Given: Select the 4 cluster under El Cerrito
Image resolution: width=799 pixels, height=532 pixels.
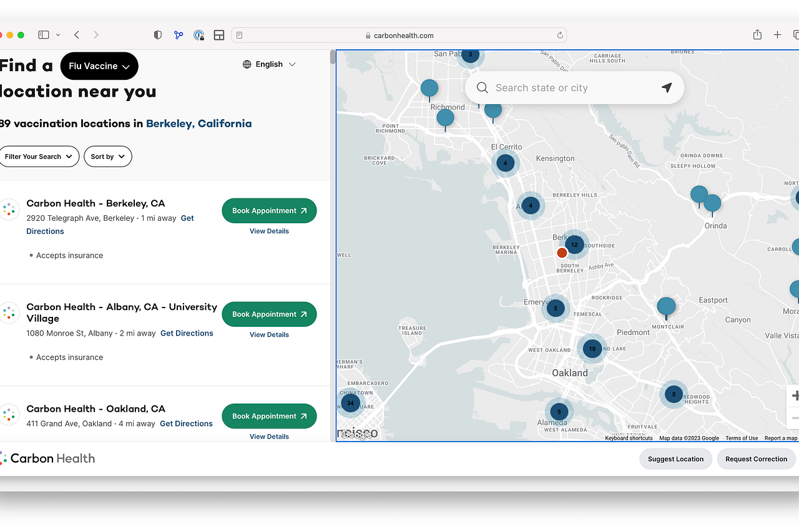Looking at the screenshot, I should 505,163.
